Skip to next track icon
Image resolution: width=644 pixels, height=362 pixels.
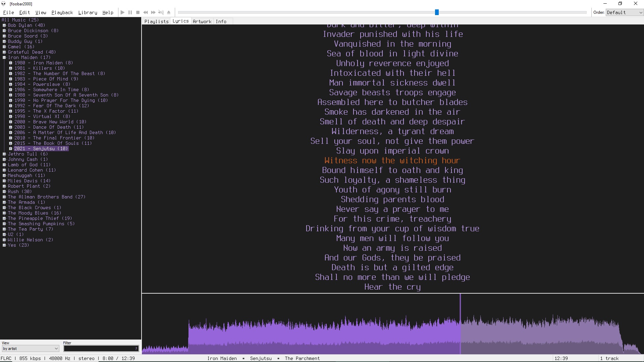point(153,12)
